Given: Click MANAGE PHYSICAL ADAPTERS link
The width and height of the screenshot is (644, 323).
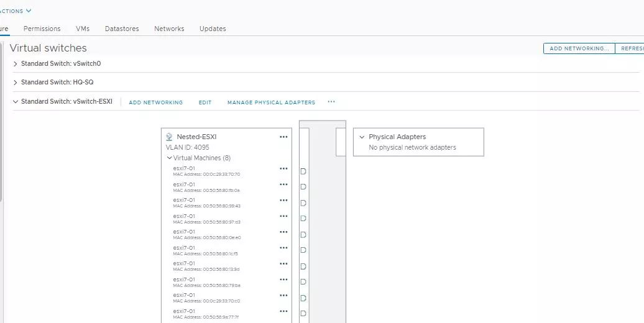Looking at the screenshot, I should point(272,102).
